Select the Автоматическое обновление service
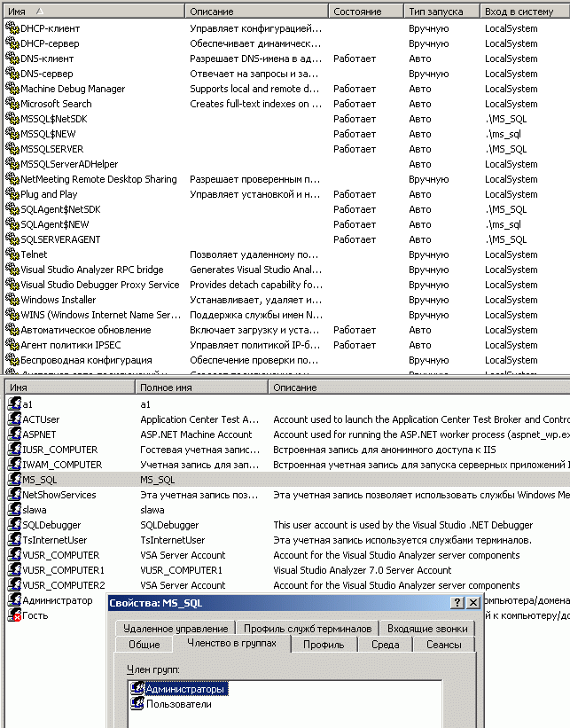This screenshot has height=728, width=570. point(286,330)
